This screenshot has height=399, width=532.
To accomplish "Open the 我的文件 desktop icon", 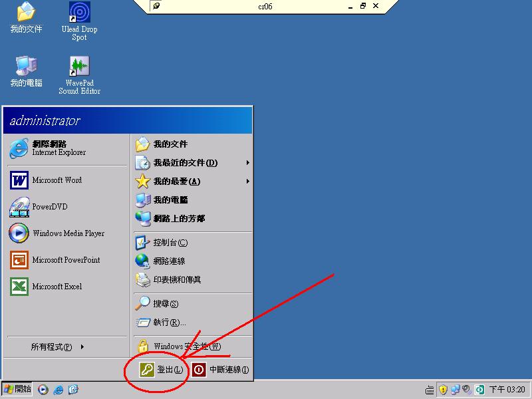I will click(26, 18).
